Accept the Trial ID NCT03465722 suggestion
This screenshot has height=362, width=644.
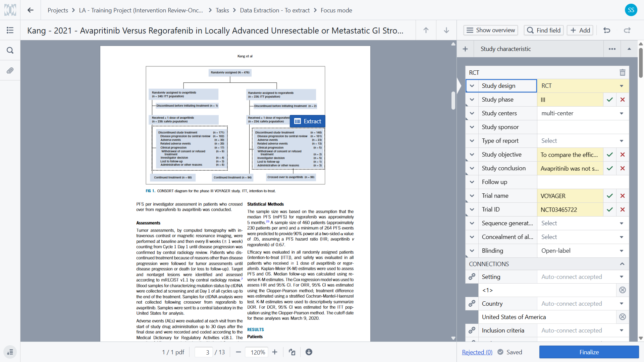point(610,209)
